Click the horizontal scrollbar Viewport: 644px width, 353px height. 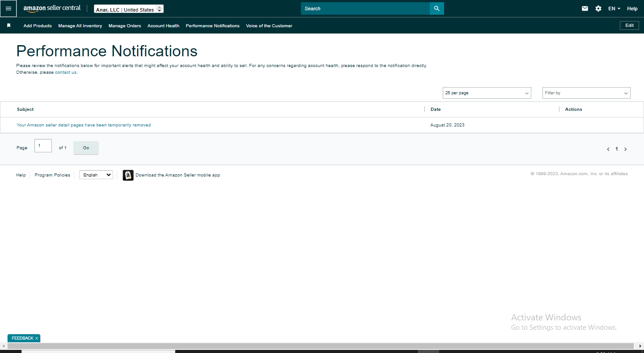click(x=321, y=346)
